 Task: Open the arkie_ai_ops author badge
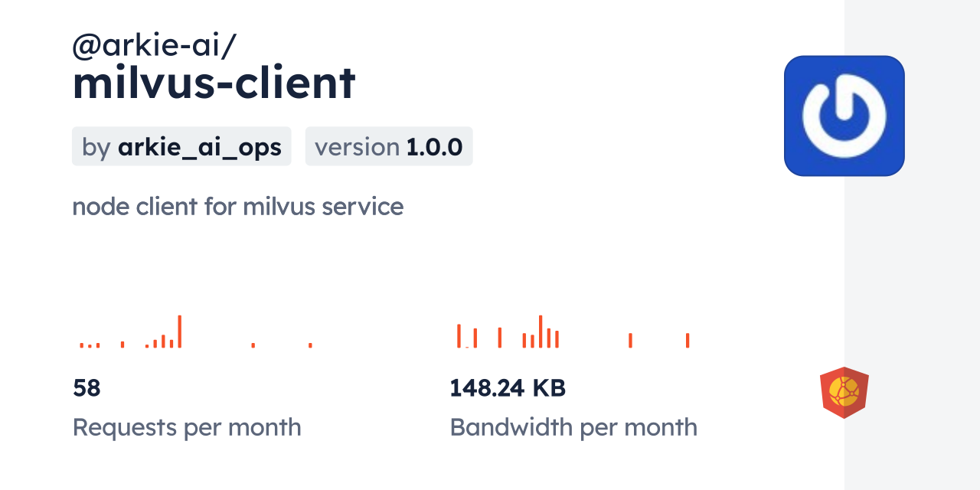tap(181, 146)
